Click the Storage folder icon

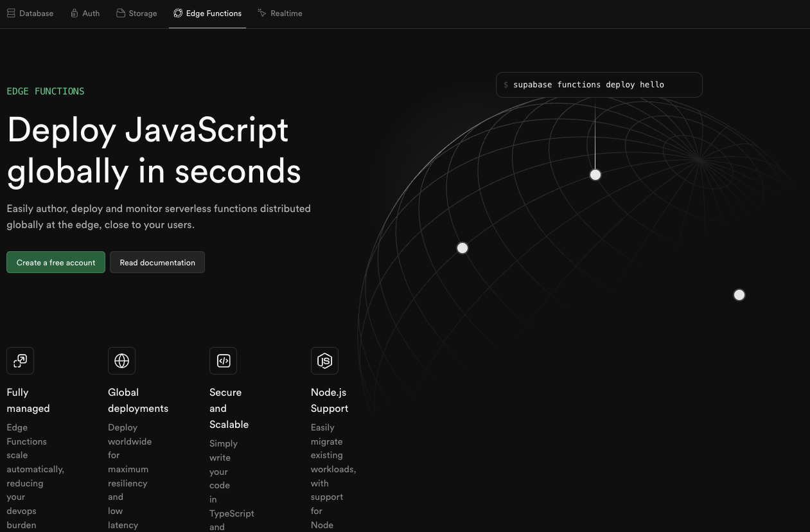click(121, 13)
